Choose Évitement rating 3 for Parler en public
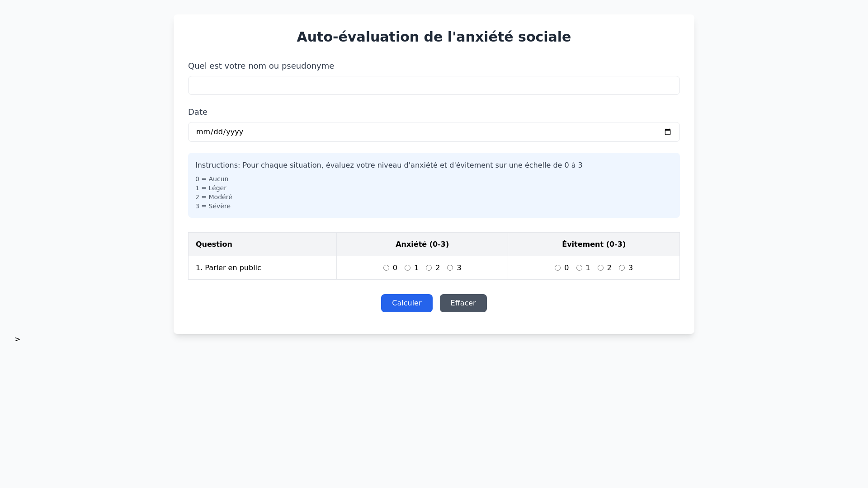This screenshot has width=868, height=488. [x=622, y=268]
